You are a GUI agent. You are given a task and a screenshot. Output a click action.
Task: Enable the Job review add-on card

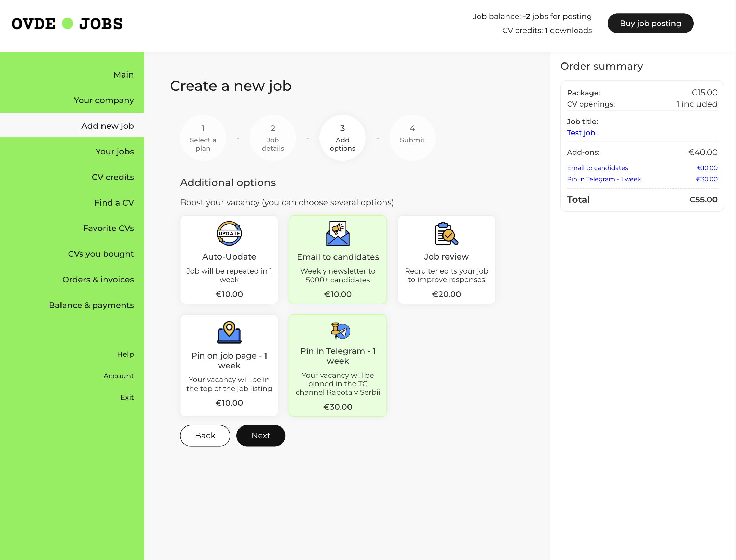tap(446, 260)
